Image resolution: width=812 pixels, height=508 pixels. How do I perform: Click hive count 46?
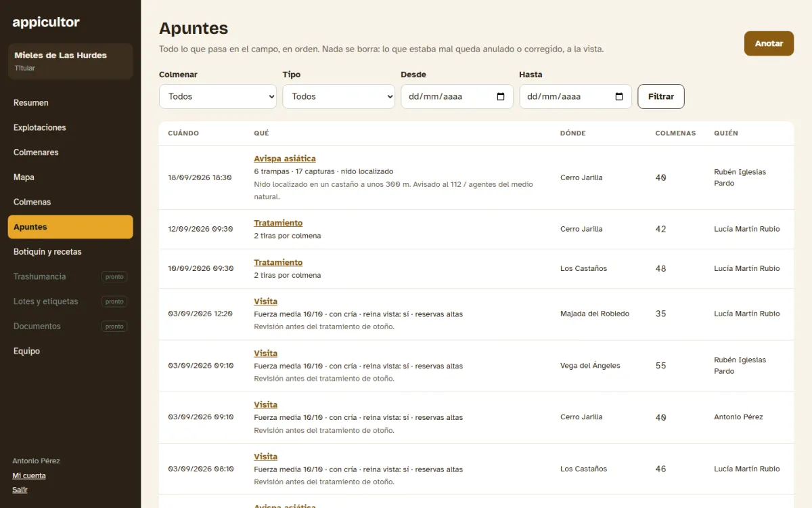(661, 469)
